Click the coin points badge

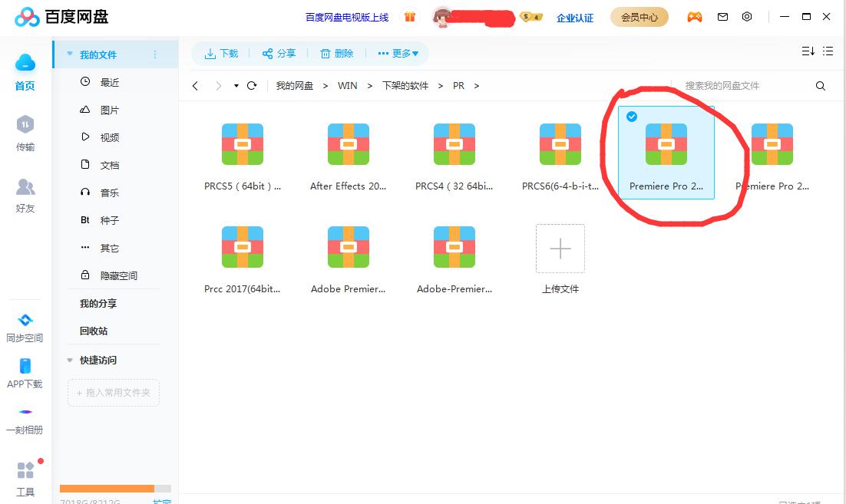pyautogui.click(x=531, y=17)
